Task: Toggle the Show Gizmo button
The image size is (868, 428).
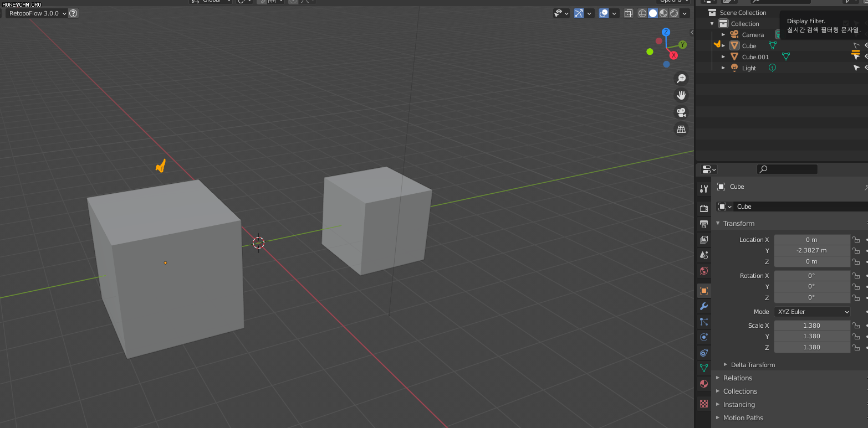Action: pyautogui.click(x=579, y=13)
